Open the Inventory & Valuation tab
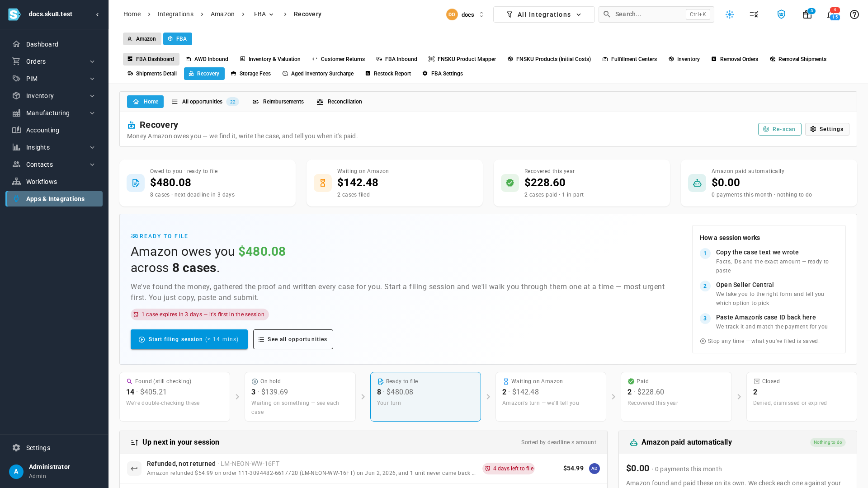Image resolution: width=868 pixels, height=488 pixels. click(x=270, y=59)
